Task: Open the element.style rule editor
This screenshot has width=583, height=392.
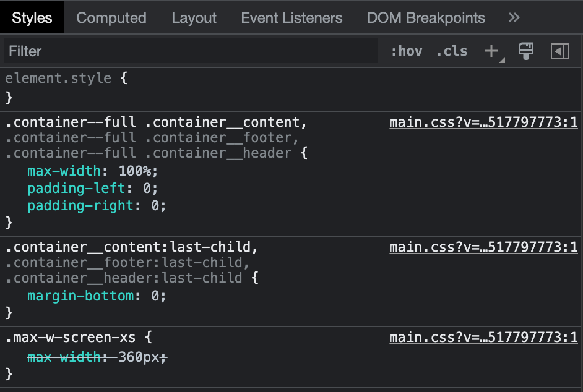Action: click(56, 78)
